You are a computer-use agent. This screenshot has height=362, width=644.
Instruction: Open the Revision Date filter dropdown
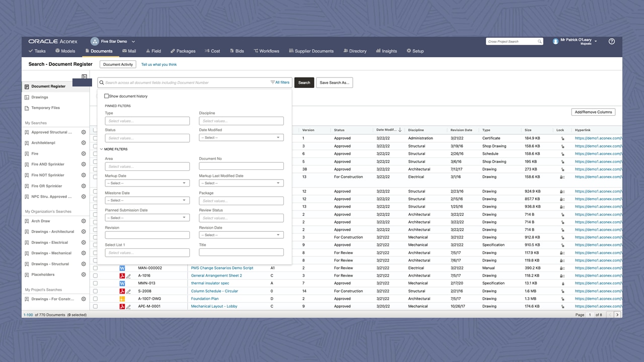pyautogui.click(x=242, y=235)
